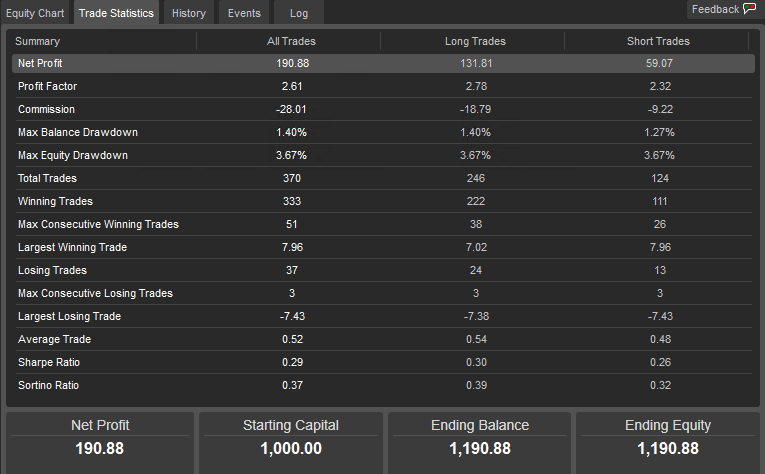Switch to the Log tab
The height and width of the screenshot is (474, 765).
pyautogui.click(x=299, y=13)
